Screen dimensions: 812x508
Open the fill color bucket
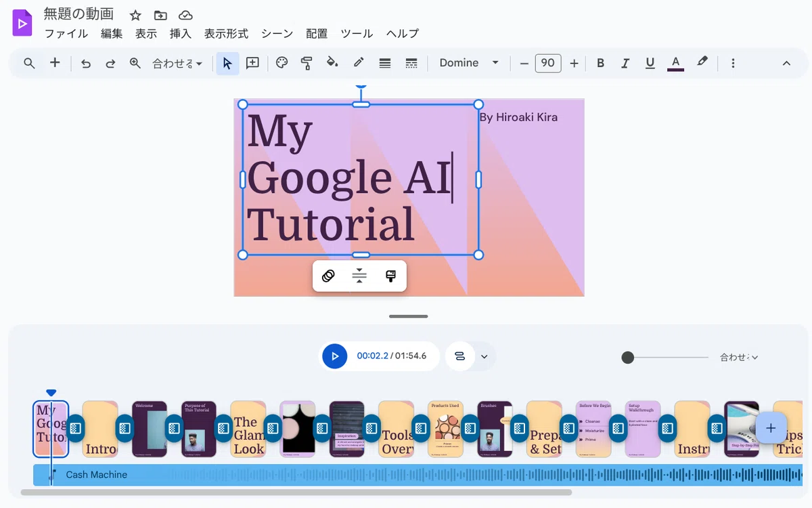pyautogui.click(x=332, y=63)
